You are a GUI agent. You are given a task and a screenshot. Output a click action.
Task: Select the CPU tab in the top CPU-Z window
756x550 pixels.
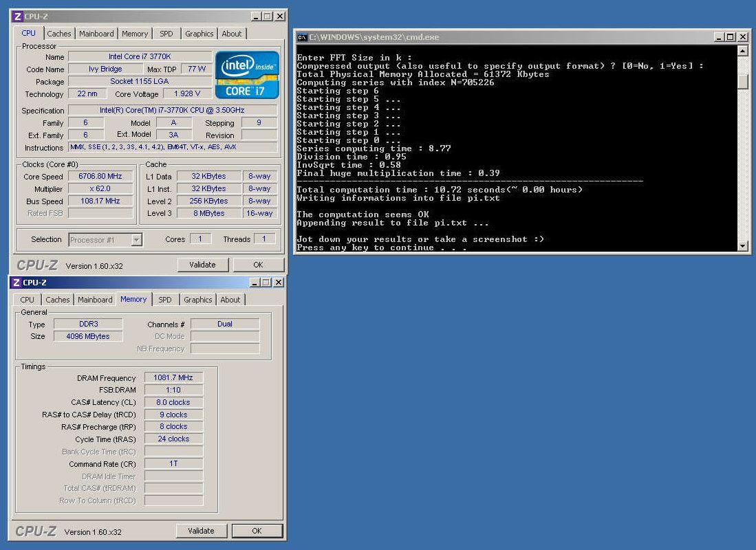[x=28, y=33]
